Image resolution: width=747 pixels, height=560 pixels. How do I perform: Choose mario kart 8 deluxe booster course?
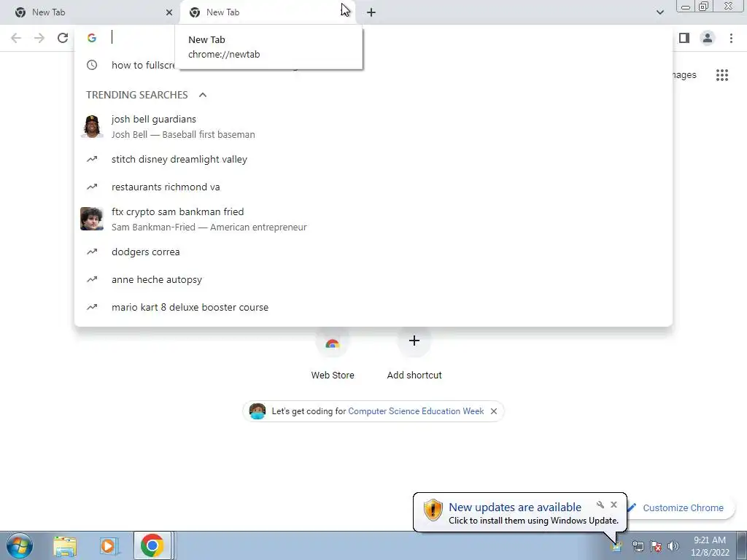tap(373, 307)
